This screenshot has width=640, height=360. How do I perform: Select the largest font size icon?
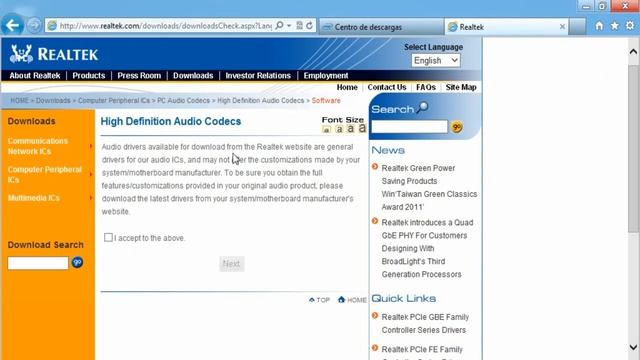[x=362, y=128]
